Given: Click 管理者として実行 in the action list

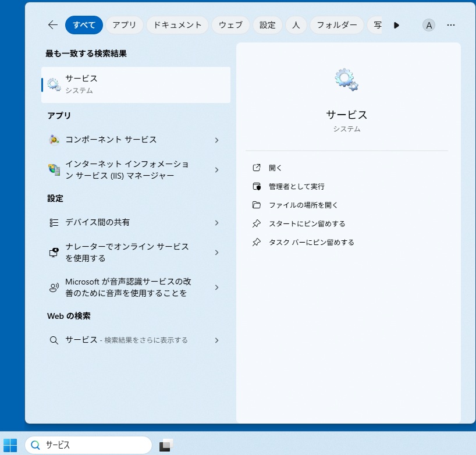Looking at the screenshot, I should (296, 187).
